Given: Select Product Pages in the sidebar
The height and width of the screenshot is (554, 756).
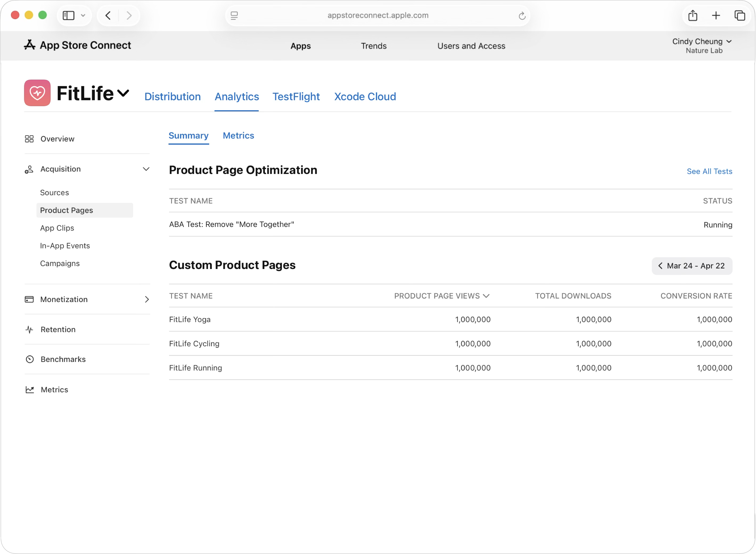Looking at the screenshot, I should point(67,210).
